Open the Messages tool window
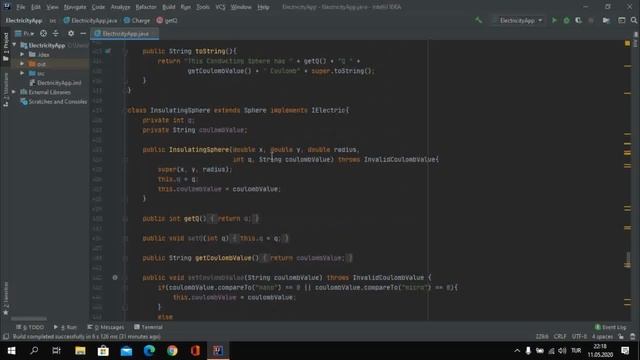Viewport: 640px width, 360px height. coord(106,327)
